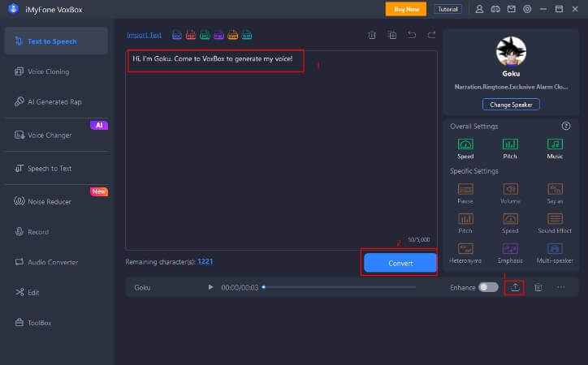The height and width of the screenshot is (365, 588).
Task: Play the generated Goku audio
Action: (210, 287)
